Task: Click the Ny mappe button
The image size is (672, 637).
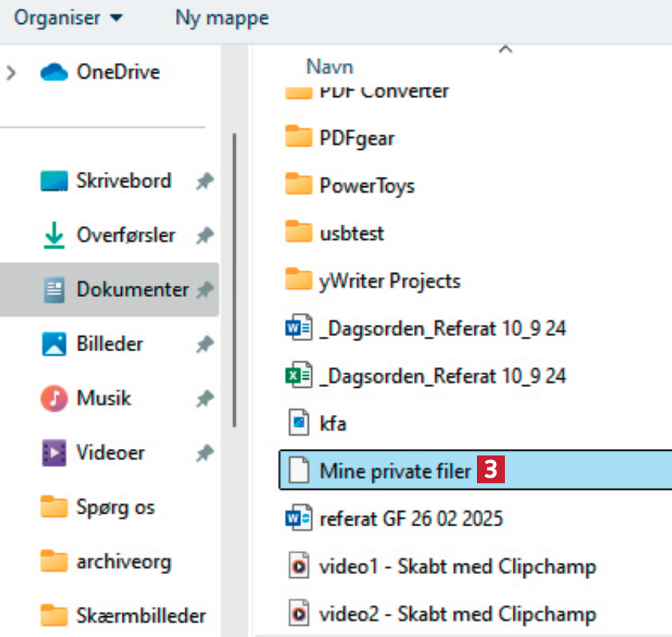Action: 221,18
